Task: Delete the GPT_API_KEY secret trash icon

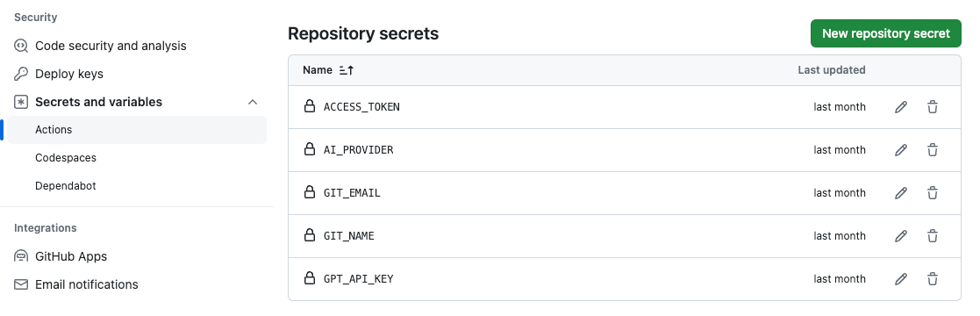Action: 933,279
